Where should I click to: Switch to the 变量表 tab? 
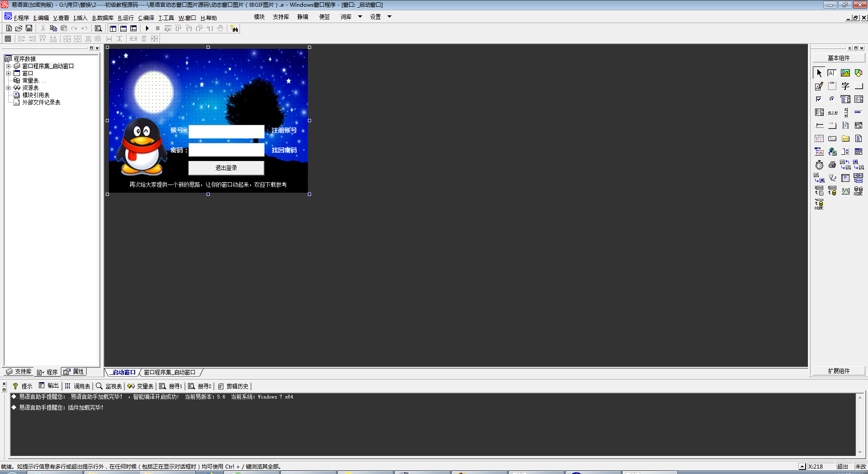[141, 386]
